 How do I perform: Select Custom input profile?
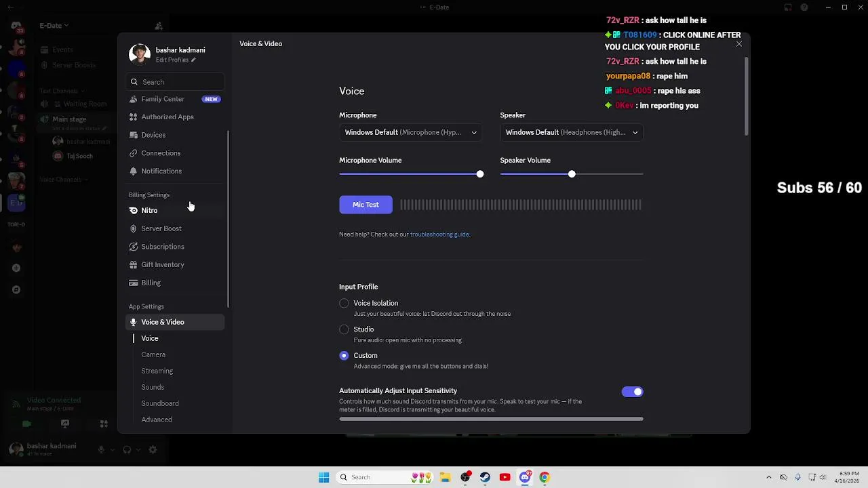click(344, 355)
